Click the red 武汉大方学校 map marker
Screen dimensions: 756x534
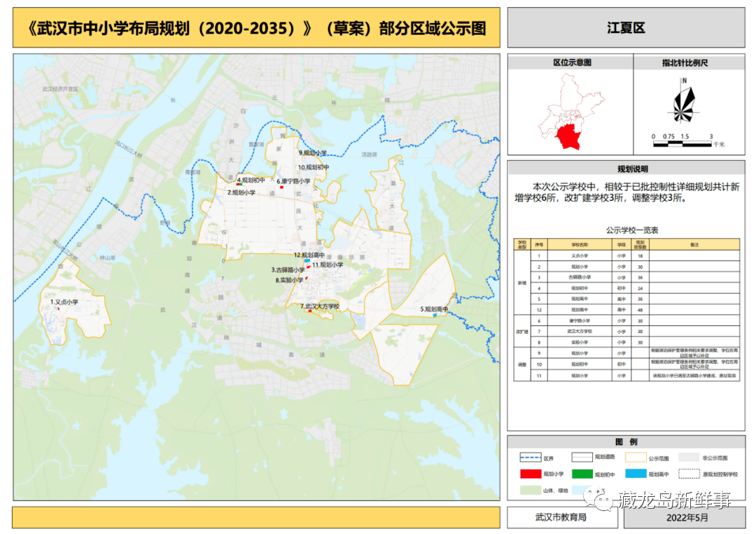(310, 311)
